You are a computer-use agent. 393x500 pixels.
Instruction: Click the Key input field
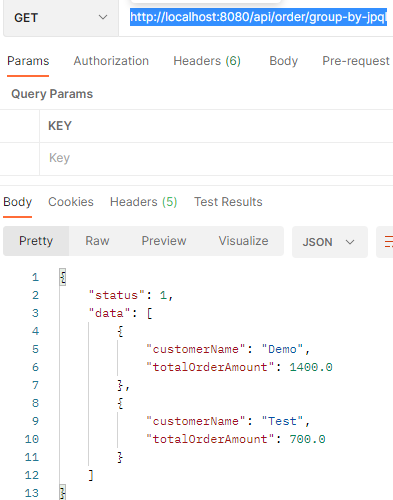pos(216,158)
